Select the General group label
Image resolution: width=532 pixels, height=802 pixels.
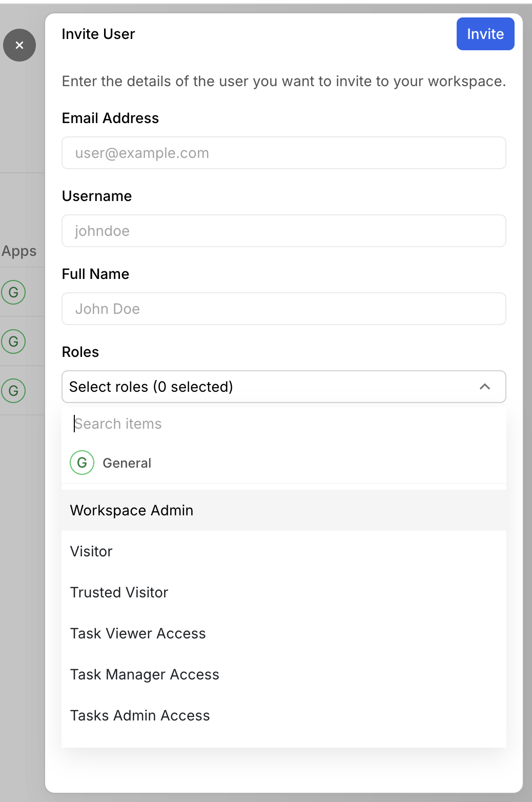(x=127, y=463)
